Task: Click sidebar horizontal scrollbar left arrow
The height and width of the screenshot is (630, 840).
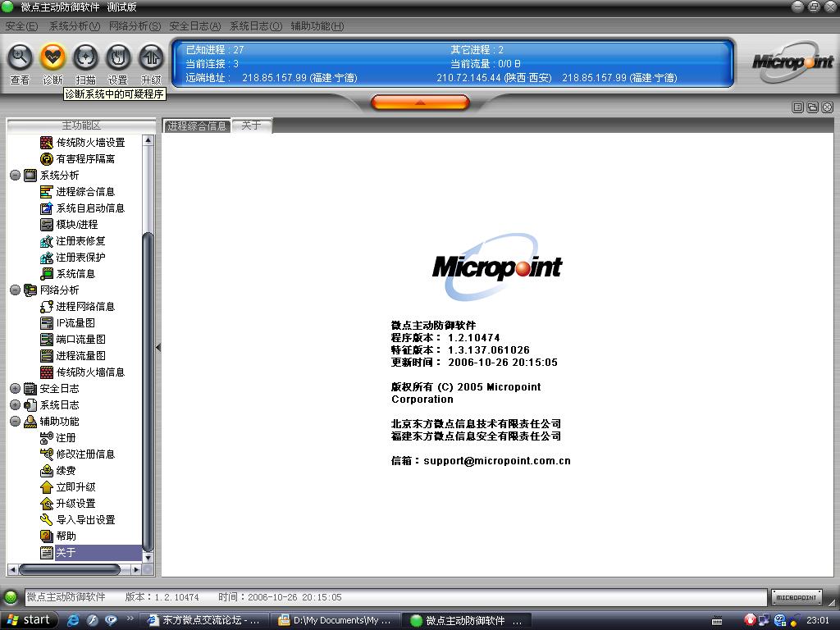Action: point(13,569)
